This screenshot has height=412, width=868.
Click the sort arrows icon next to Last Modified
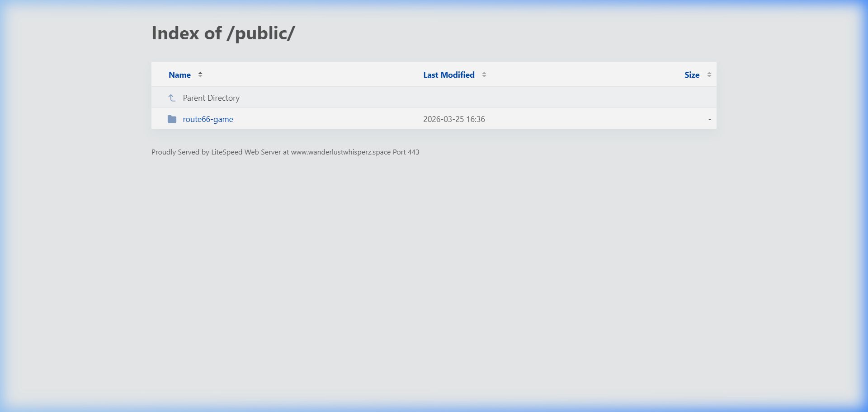pos(484,75)
